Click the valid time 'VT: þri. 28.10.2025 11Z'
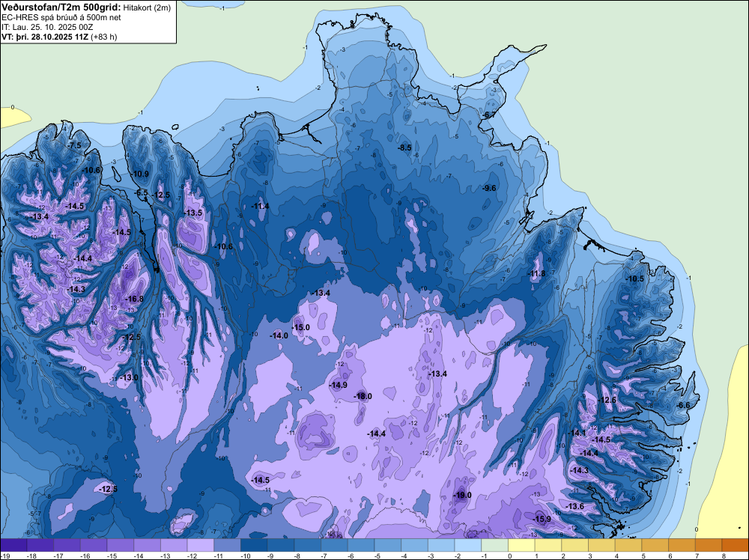 click(x=44, y=36)
